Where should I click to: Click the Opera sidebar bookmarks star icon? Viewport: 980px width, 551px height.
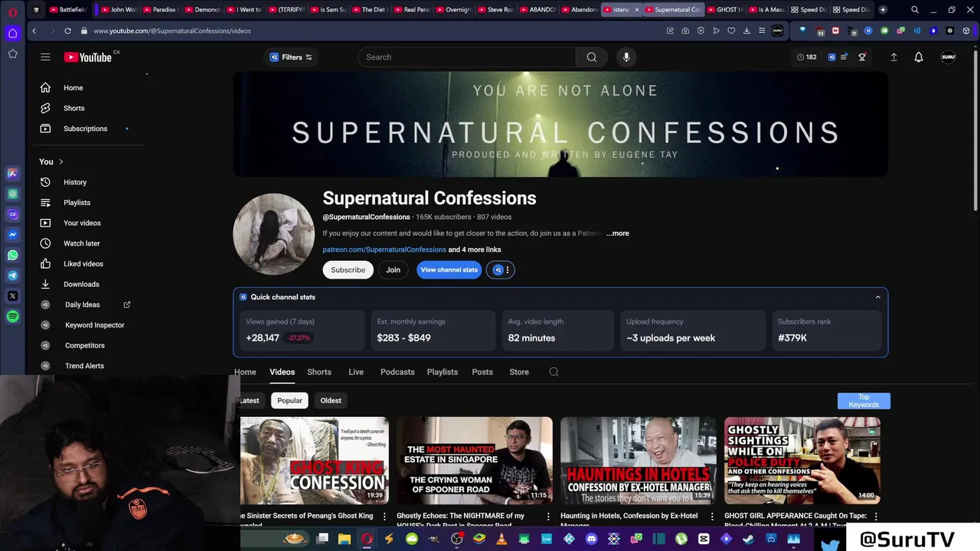tap(13, 54)
